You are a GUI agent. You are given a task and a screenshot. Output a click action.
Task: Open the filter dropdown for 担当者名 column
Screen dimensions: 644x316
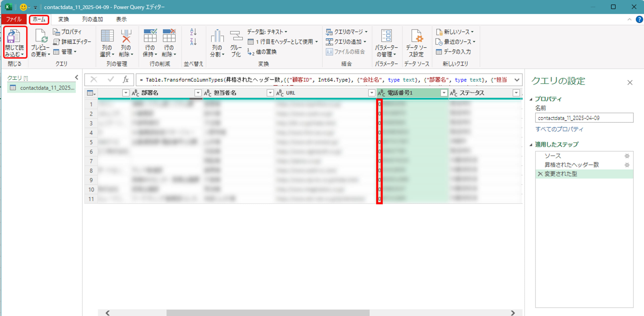(x=270, y=93)
